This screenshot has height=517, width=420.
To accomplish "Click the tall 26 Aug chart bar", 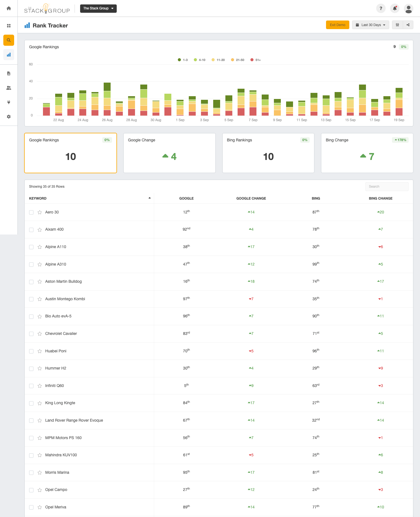I will pos(107,99).
